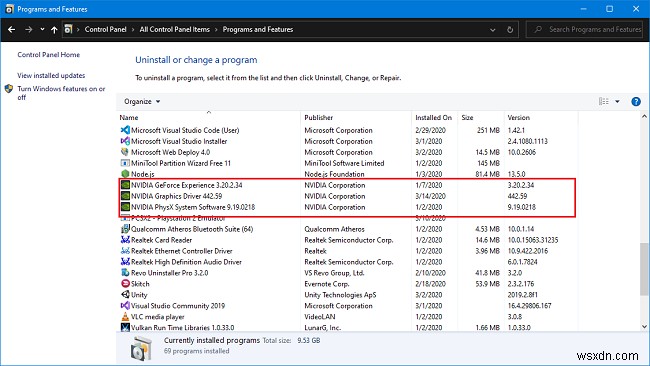Click publisher cell Unity Technologies ApS
Image resolution: width=650 pixels, height=366 pixels.
(340, 295)
